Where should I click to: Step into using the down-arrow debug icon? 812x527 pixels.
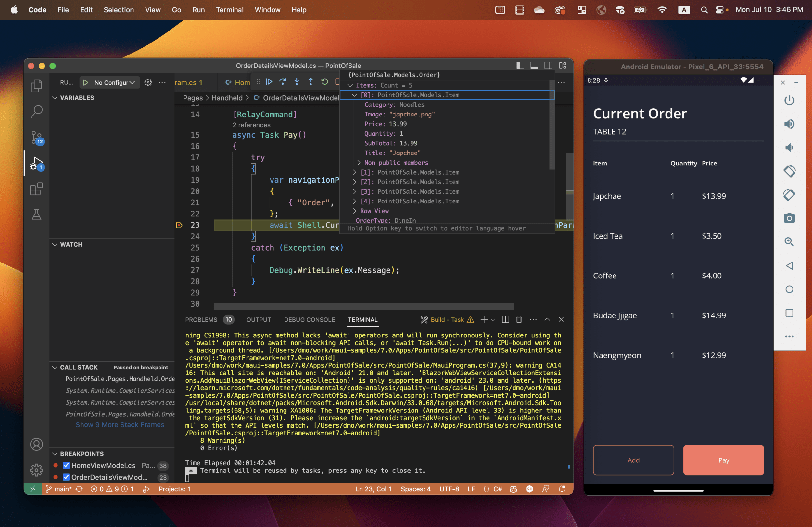pyautogui.click(x=297, y=82)
